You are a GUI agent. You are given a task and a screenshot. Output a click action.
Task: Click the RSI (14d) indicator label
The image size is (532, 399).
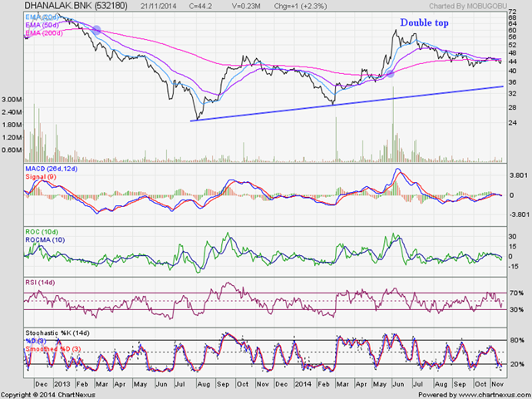(40, 283)
